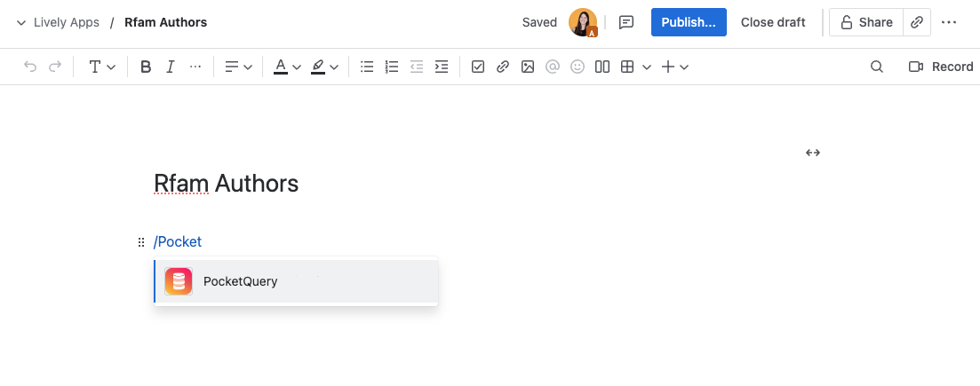The height and width of the screenshot is (386, 980).
Task: Insert a bullet list
Action: pos(367,67)
